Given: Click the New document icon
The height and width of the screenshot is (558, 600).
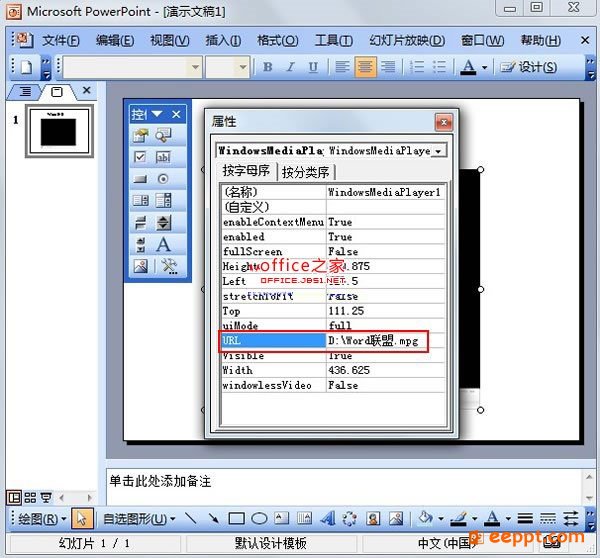Looking at the screenshot, I should click(26, 67).
